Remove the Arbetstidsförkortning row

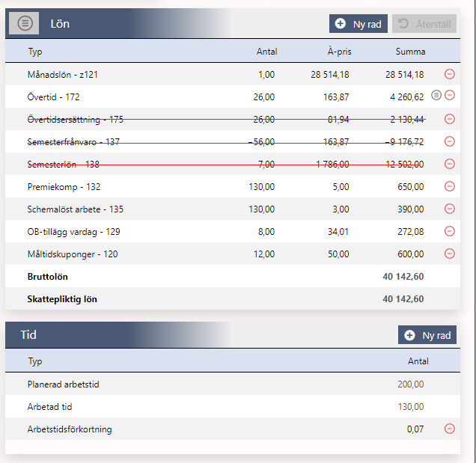tap(450, 429)
